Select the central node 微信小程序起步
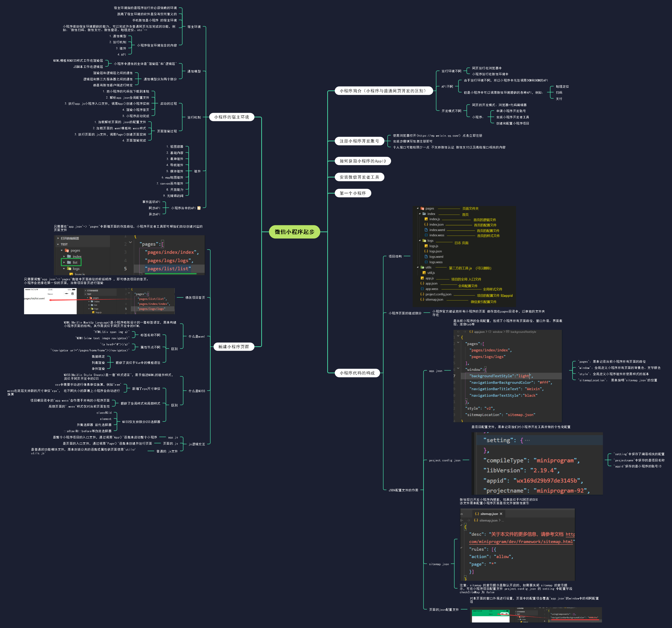672x628 pixels. point(294,232)
